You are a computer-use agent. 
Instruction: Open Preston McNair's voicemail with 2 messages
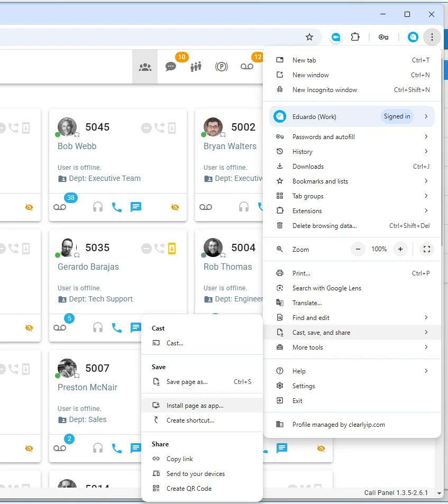(60, 448)
